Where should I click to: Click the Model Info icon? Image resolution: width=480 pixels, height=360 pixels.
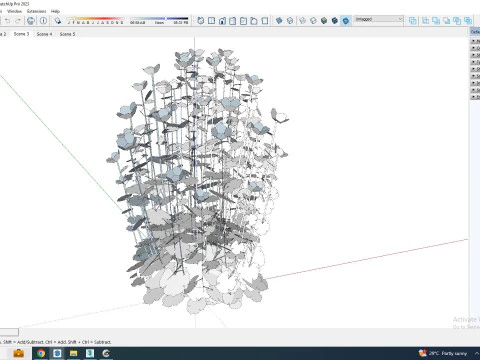pyautogui.click(x=43, y=21)
